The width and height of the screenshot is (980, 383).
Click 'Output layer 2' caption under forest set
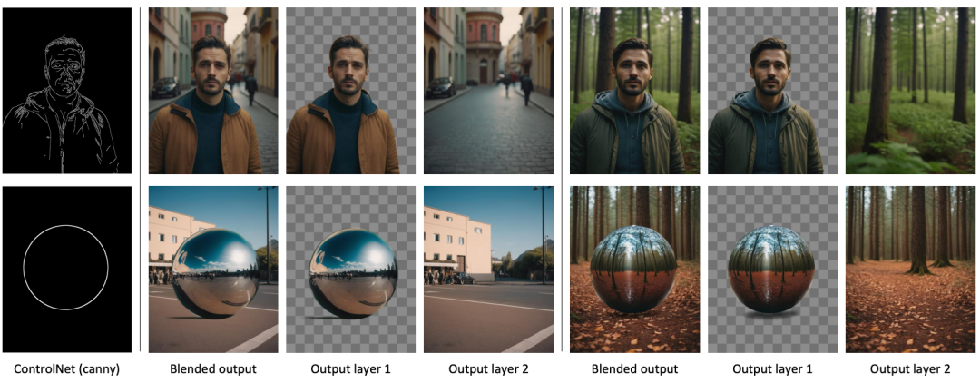[x=910, y=369]
